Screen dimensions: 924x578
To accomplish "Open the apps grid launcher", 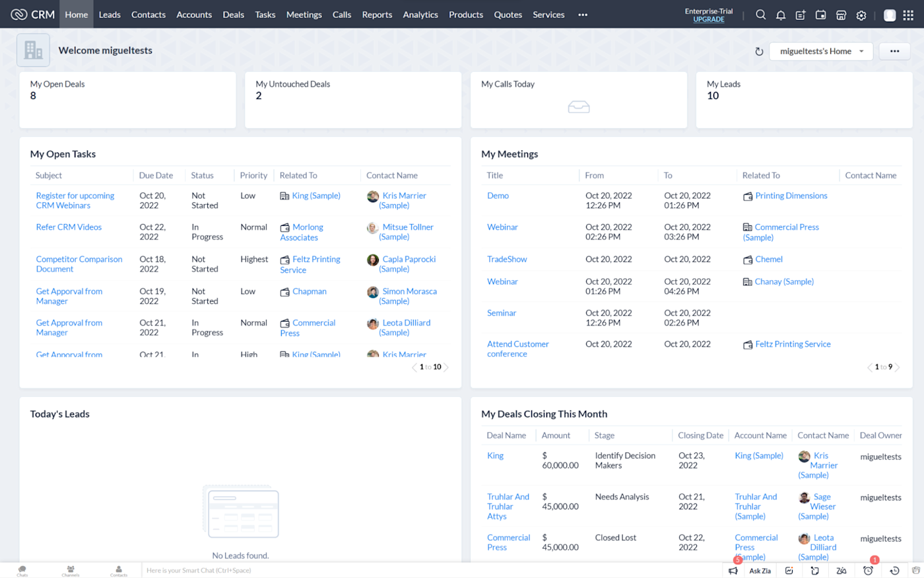I will click(x=908, y=15).
